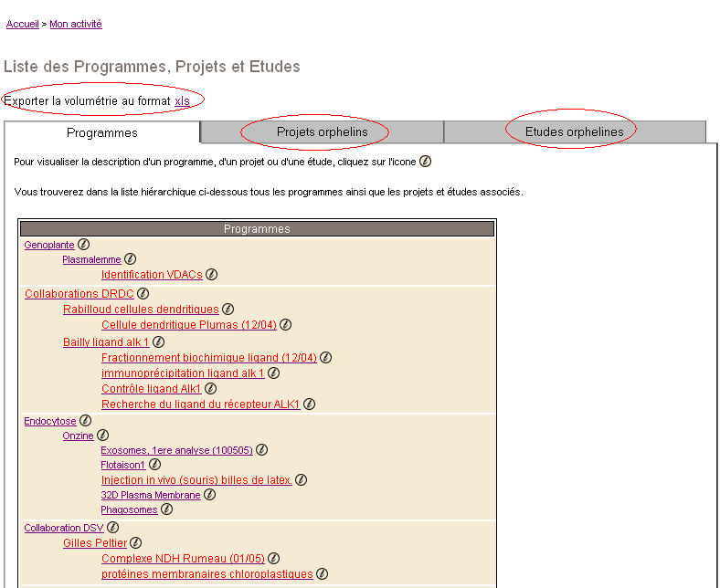Viewport: 720px width, 588px height.
Task: View description icon for Phagosomes
Action: (x=166, y=509)
